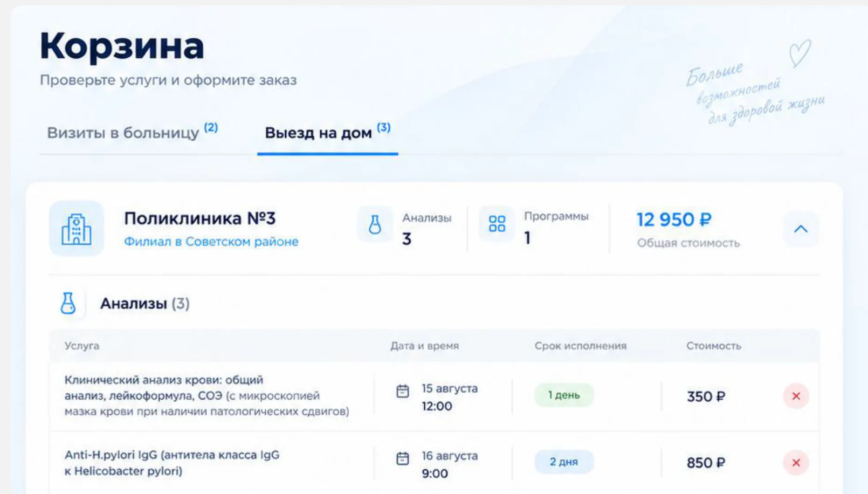Click the Дата и время column header

pyautogui.click(x=425, y=346)
